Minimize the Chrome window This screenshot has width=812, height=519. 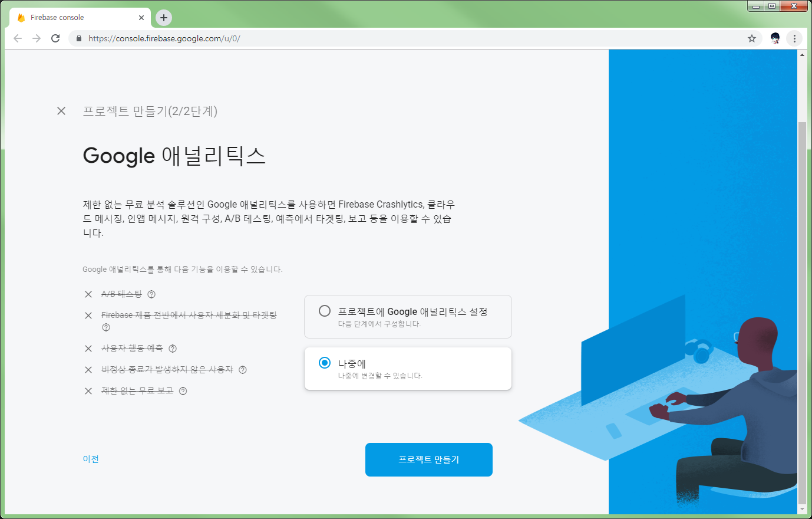[x=757, y=6]
